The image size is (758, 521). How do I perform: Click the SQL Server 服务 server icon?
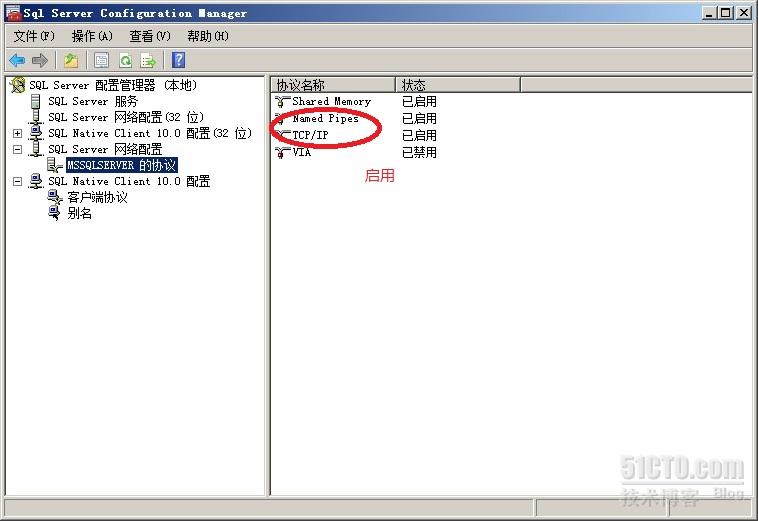pos(36,101)
